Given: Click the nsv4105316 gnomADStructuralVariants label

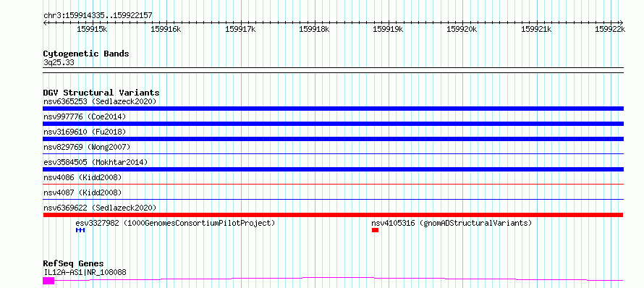Looking at the screenshot, I should click(x=452, y=223).
